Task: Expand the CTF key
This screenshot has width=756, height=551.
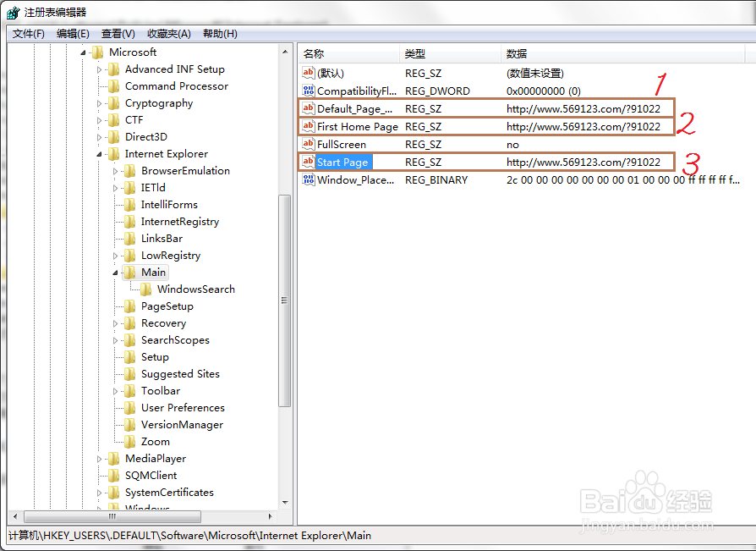Action: point(99,121)
